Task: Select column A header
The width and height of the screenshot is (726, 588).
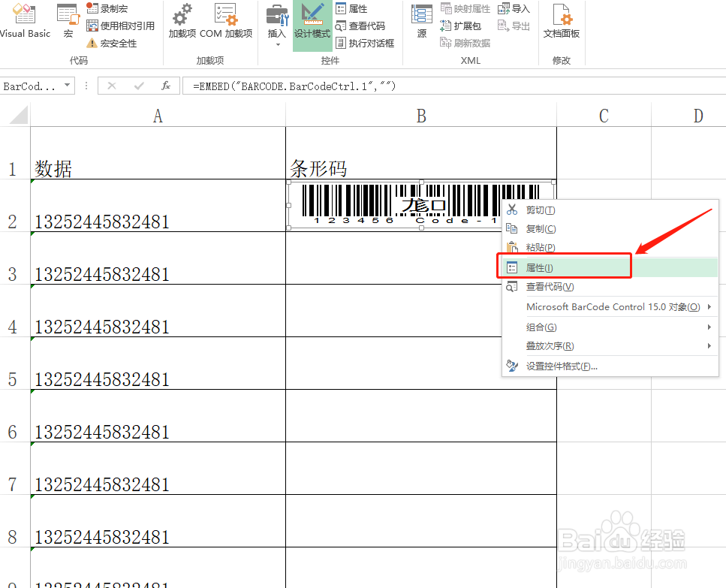Action: tap(158, 116)
